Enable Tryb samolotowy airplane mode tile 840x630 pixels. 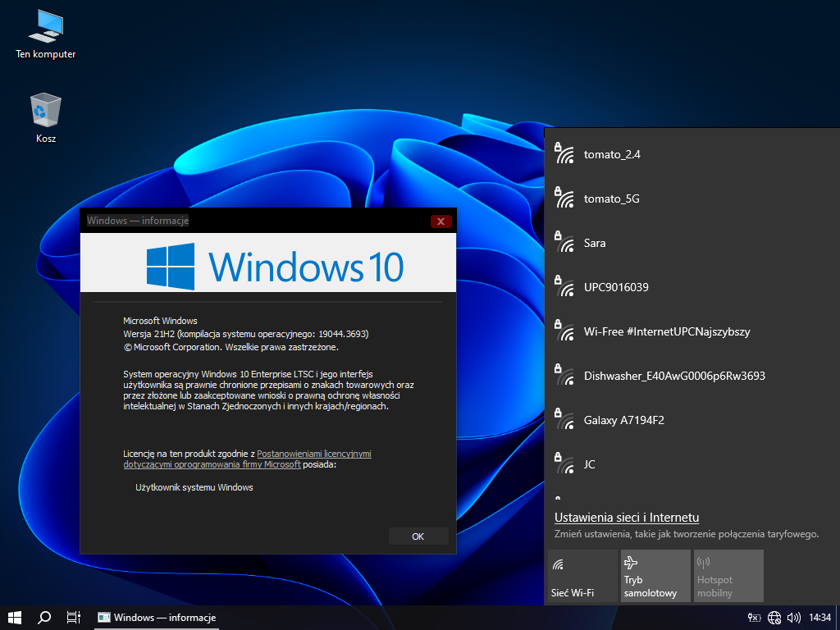pyautogui.click(x=655, y=577)
